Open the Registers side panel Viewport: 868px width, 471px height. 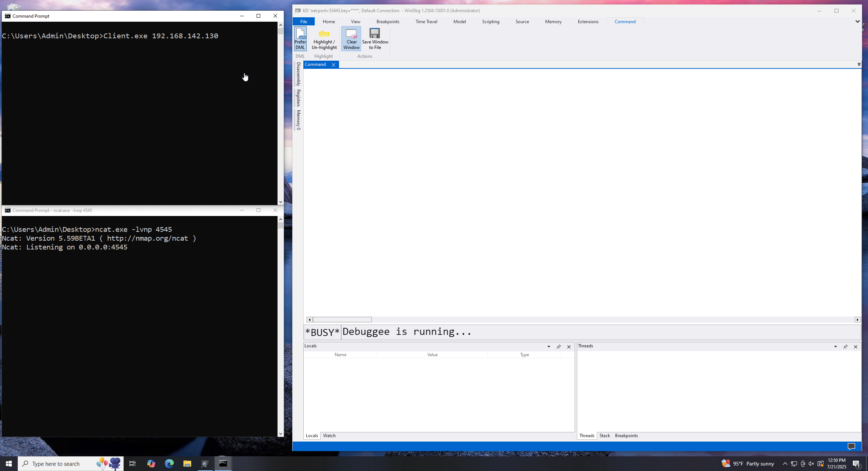click(x=298, y=98)
